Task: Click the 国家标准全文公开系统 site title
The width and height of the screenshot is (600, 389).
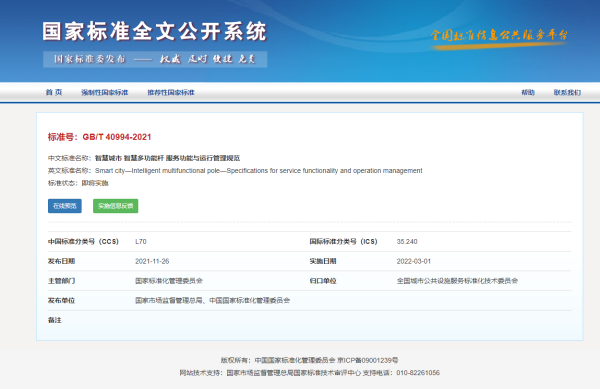Action: point(154,31)
